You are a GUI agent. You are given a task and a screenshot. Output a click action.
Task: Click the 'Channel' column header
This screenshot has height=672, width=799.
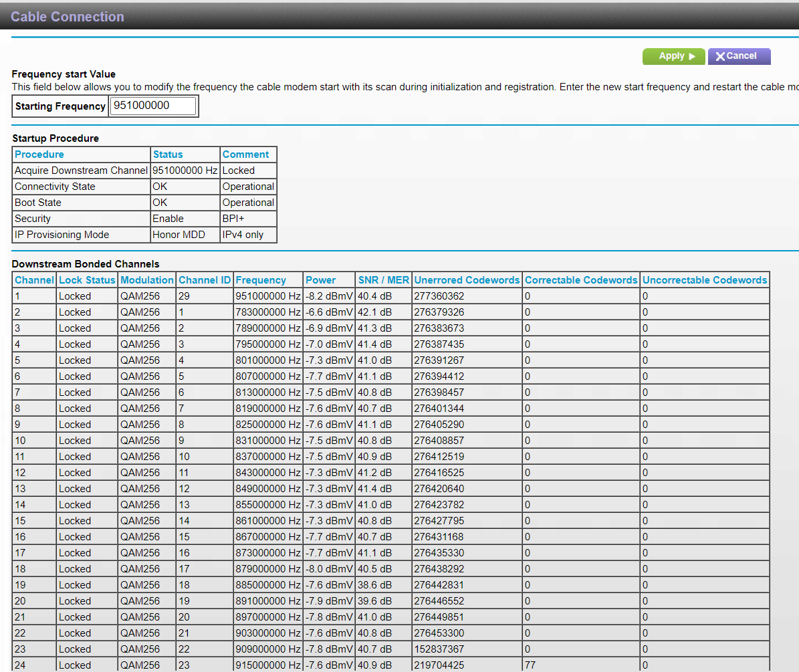pos(34,280)
